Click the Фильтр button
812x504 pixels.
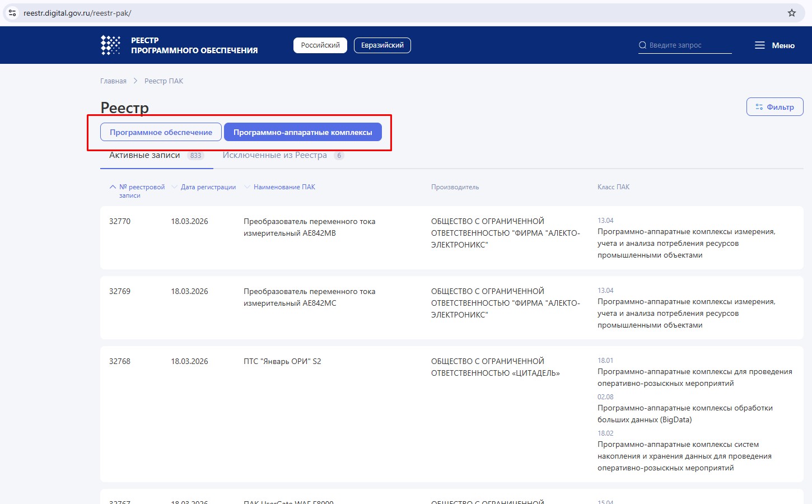click(775, 107)
